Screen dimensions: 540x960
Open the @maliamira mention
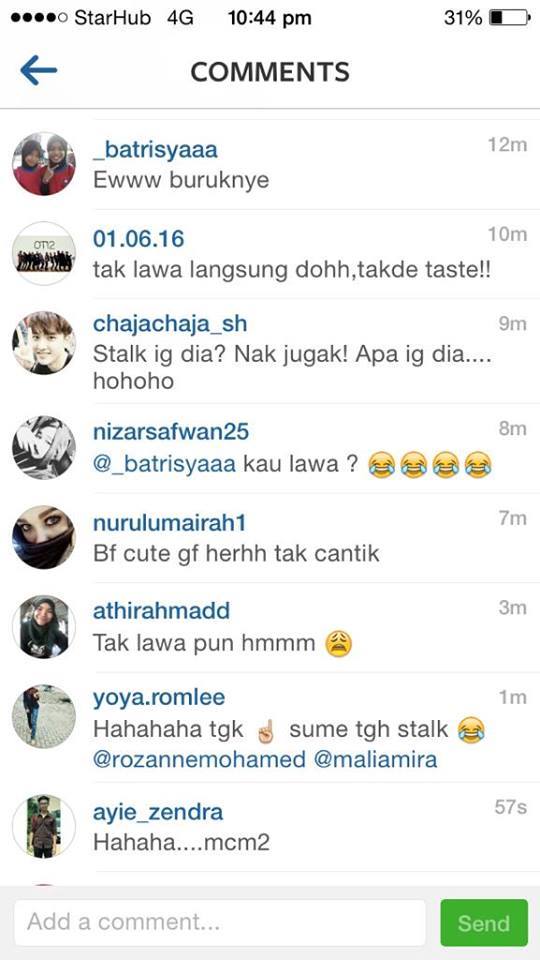375,760
